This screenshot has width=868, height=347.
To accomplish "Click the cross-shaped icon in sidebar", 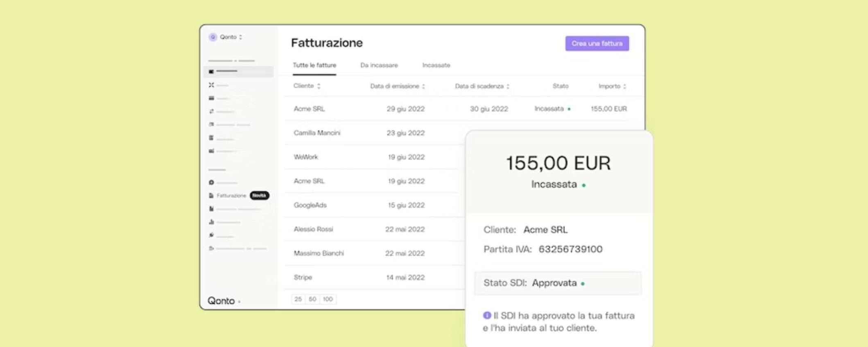I will [211, 85].
